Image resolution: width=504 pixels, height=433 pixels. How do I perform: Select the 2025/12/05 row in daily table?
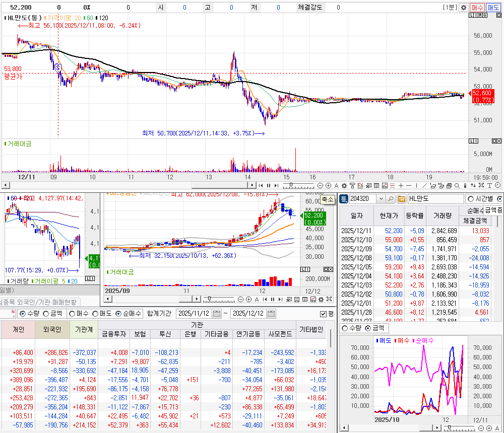pos(415,267)
